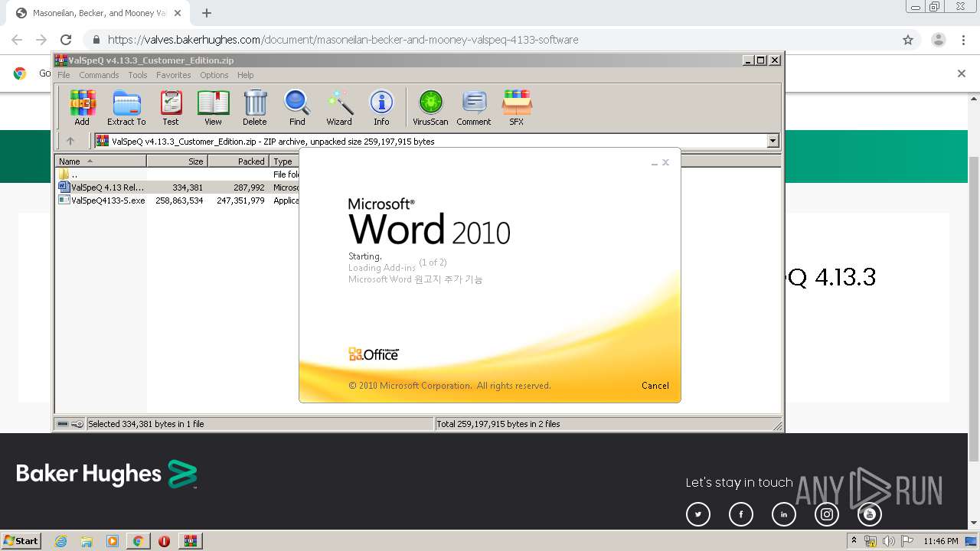Cancel the Word 2010 startup splash
980x551 pixels.
point(655,386)
